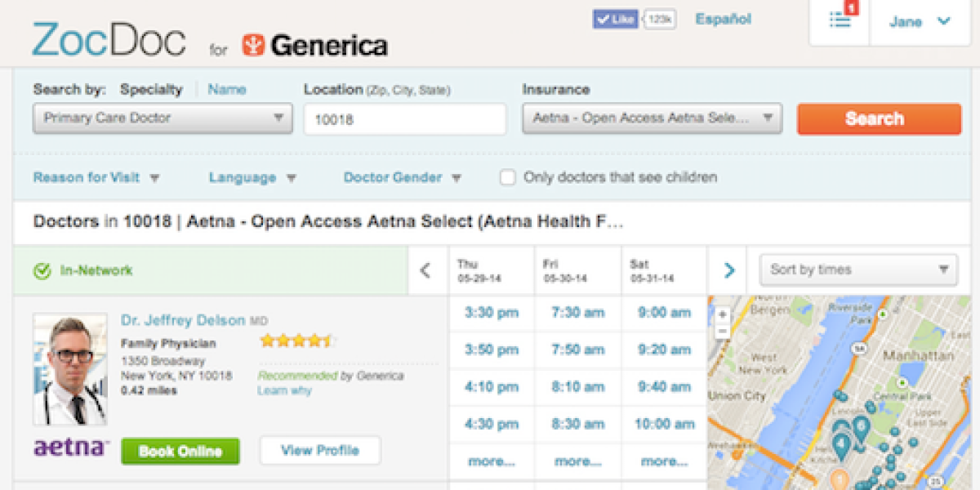Click Book Online for Dr. Delson
The width and height of the screenshot is (980, 490).
click(180, 451)
